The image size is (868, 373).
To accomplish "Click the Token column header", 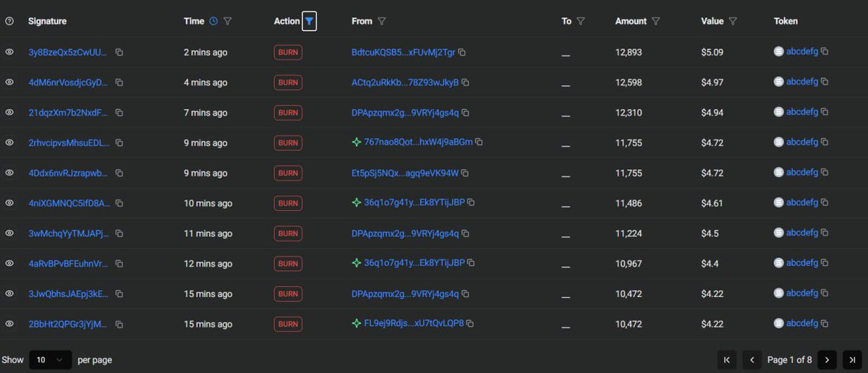I will tap(786, 22).
